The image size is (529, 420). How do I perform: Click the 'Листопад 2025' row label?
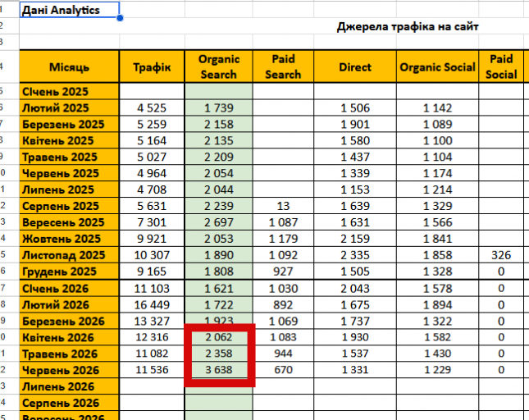(x=69, y=255)
